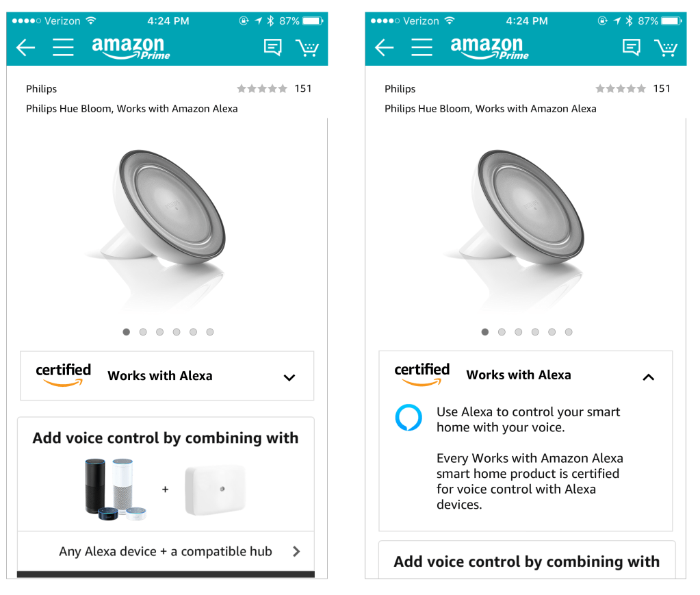Open the 151 star reviews on the left phone

(274, 88)
